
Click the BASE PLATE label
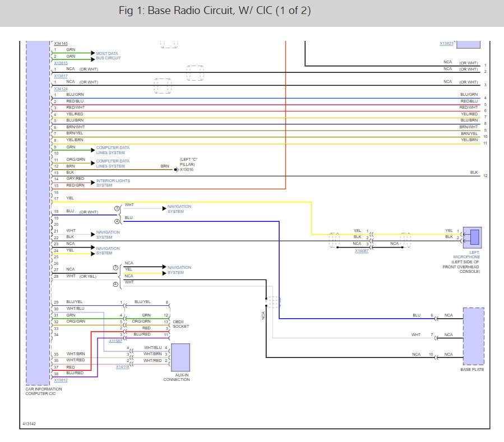click(x=472, y=370)
